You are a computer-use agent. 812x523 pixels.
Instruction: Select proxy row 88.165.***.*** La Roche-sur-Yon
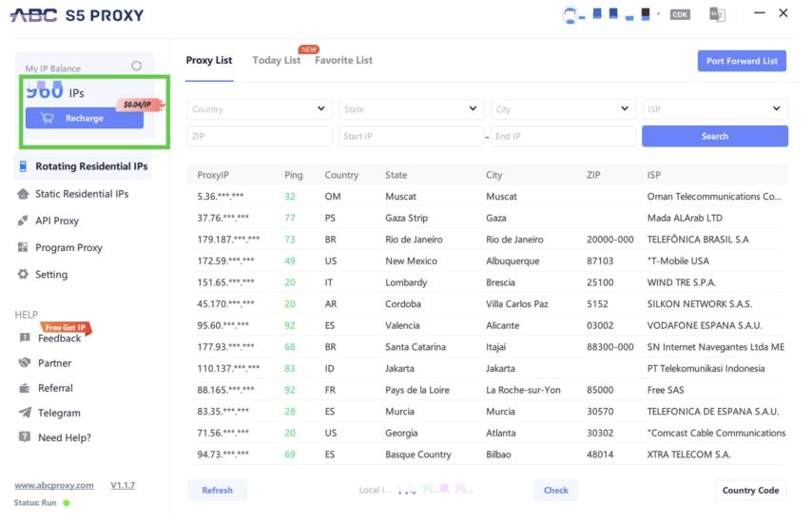(488, 390)
